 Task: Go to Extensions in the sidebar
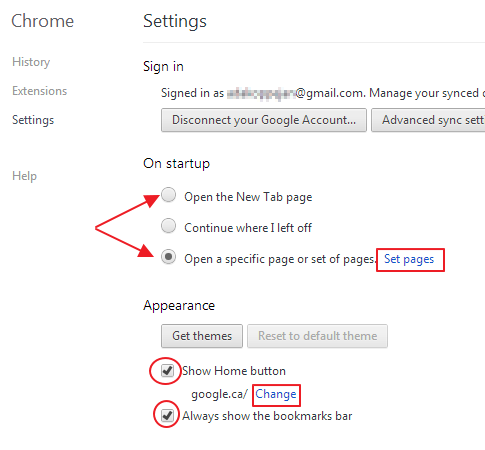tap(40, 91)
